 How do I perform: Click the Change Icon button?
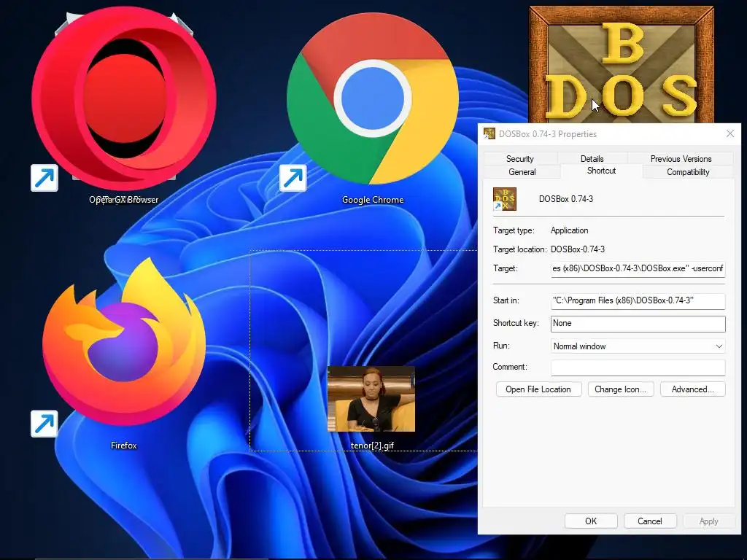pyautogui.click(x=620, y=389)
